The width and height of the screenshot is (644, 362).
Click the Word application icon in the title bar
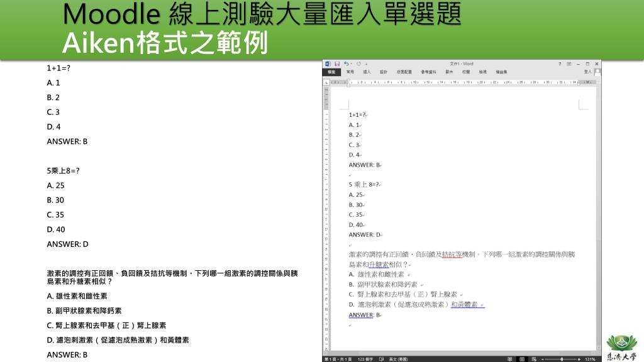[328, 64]
